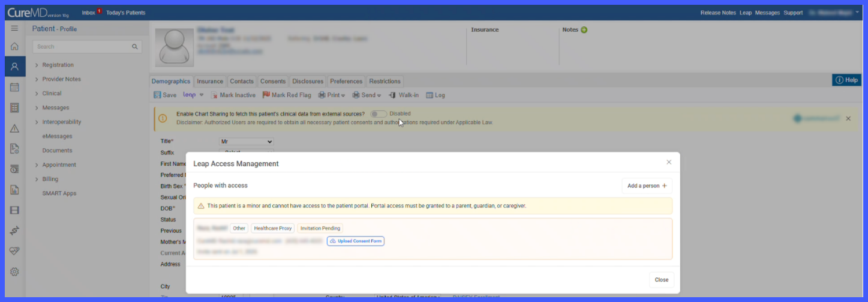Click the info icon on chart sharing banner
Viewport: 868px width, 302px height.
[163, 118]
